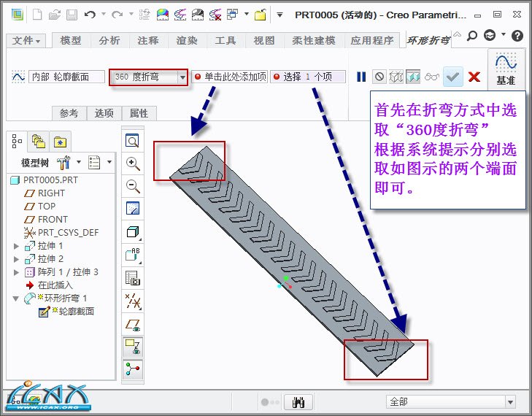Screen dimensions: 532x416
Task: Click the Zoom In icon
Action: [132, 163]
